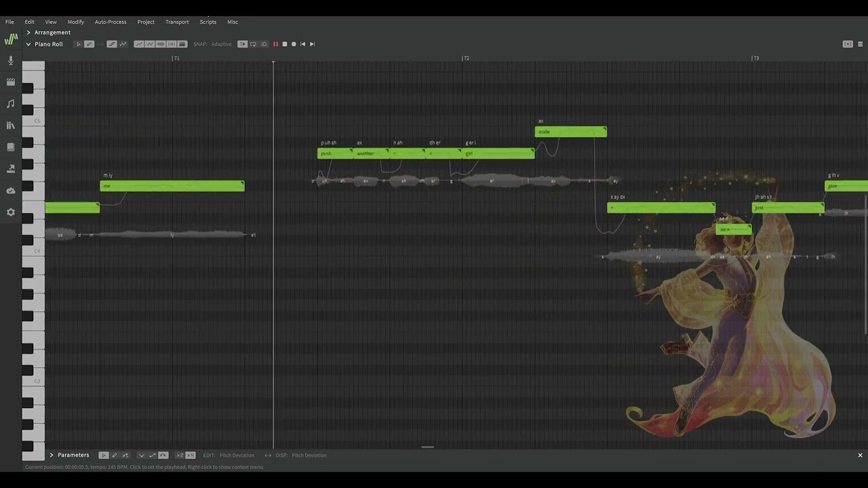Click the record button
This screenshot has width=868, height=488.
(294, 44)
